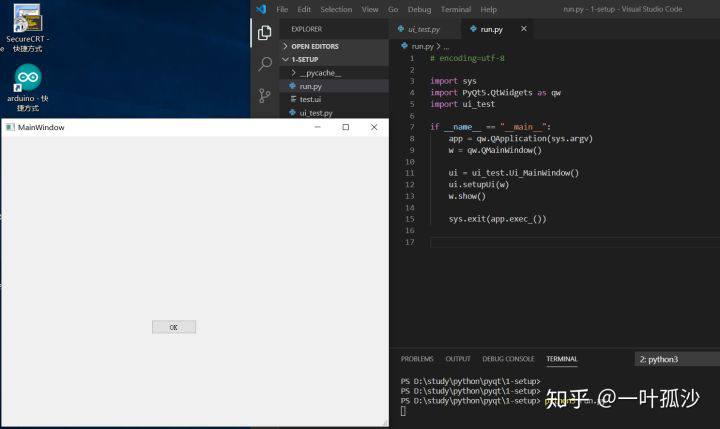Click MainWindow resize grip corner

tap(385, 423)
